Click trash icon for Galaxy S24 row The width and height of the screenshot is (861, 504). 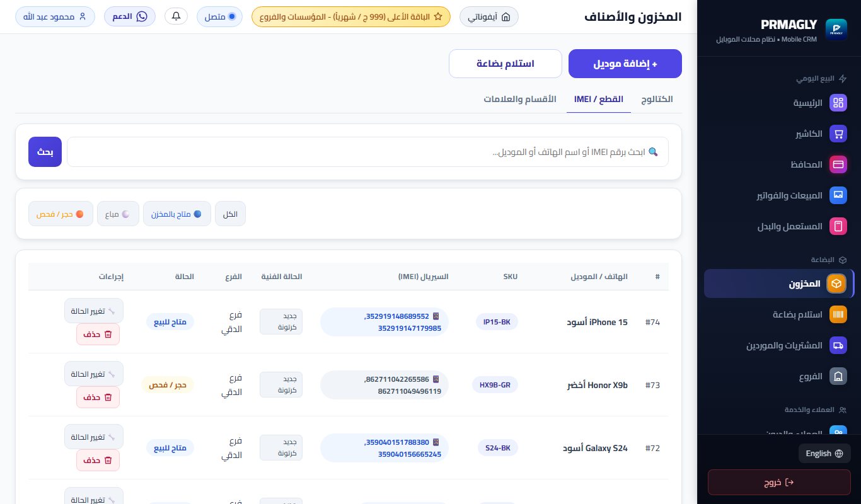pyautogui.click(x=108, y=461)
